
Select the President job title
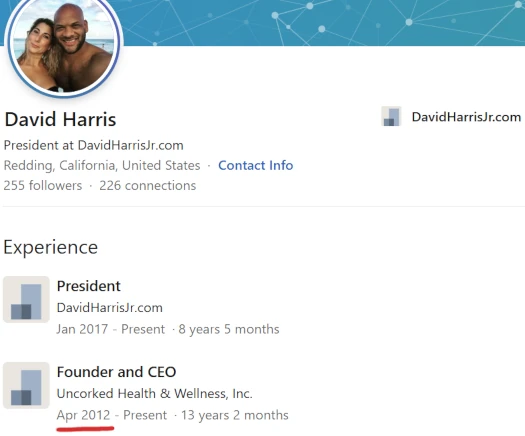(89, 286)
